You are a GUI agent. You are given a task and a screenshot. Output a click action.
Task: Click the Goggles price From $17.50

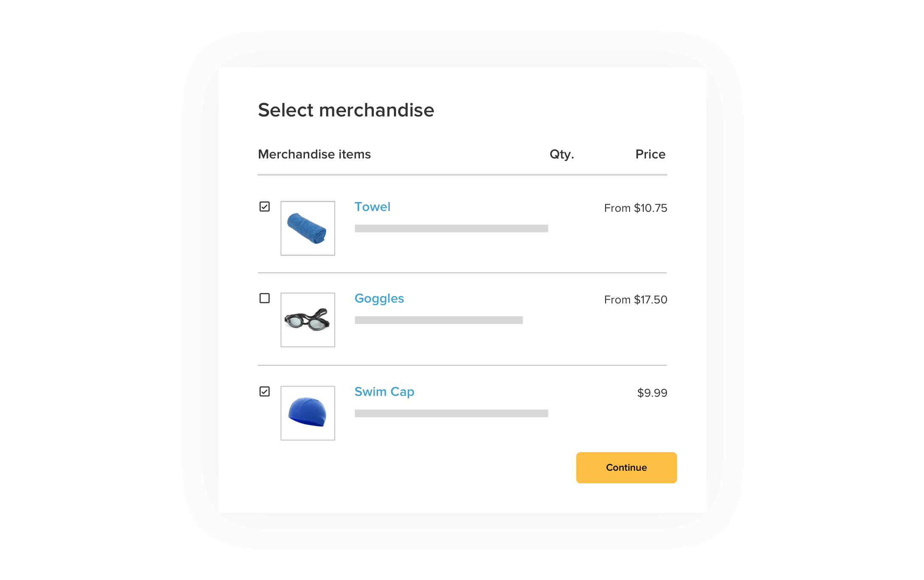(635, 300)
